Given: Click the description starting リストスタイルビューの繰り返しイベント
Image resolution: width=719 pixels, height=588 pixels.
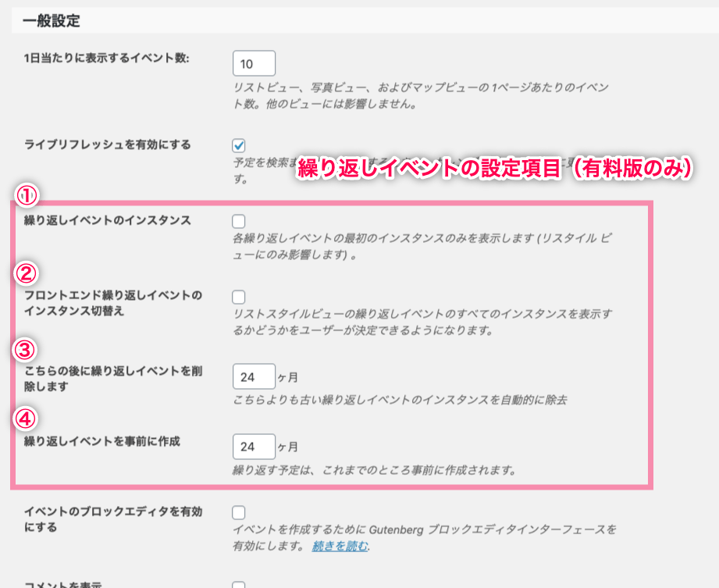Looking at the screenshot, I should coord(422,322).
